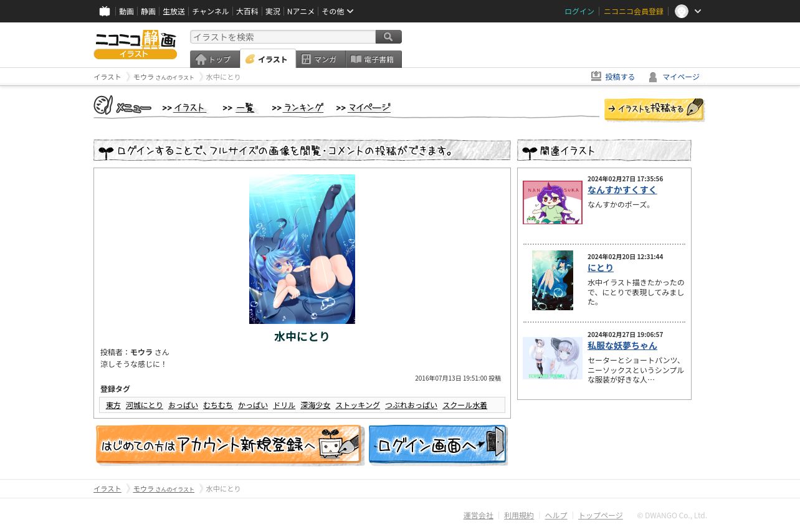Click モウラ さんのイラスト in top breadcrumb
Image resolution: width=800 pixels, height=532 pixels.
[x=164, y=77]
